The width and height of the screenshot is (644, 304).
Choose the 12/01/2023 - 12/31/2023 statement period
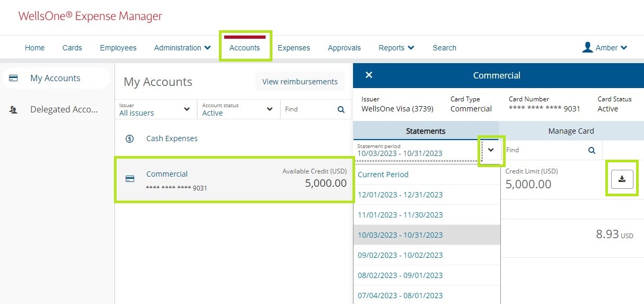[400, 195]
